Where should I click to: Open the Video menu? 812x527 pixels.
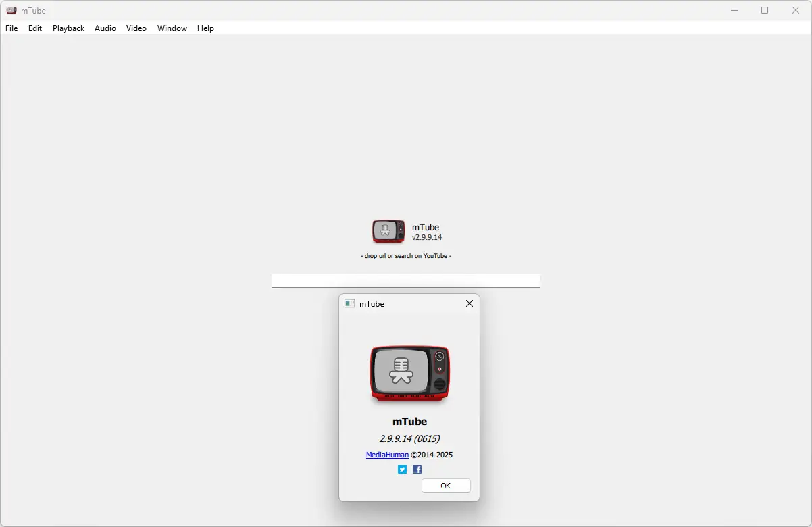click(x=136, y=28)
